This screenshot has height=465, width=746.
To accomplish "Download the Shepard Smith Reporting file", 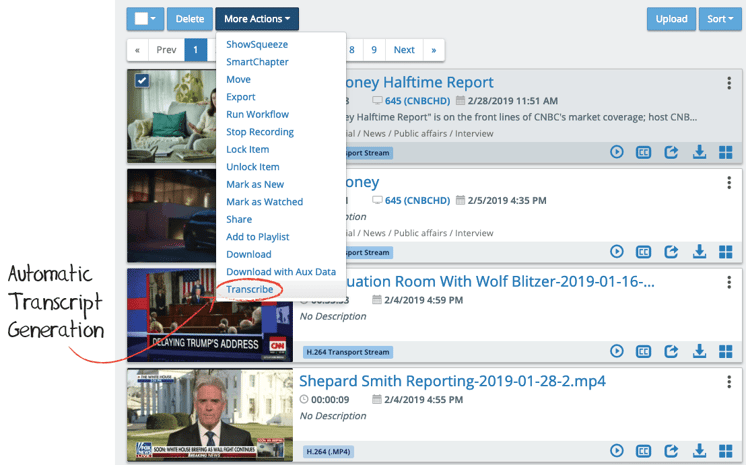I will click(x=699, y=451).
